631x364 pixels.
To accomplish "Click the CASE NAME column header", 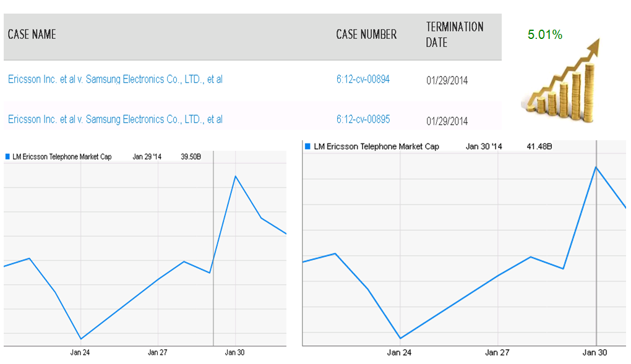I will (32, 34).
